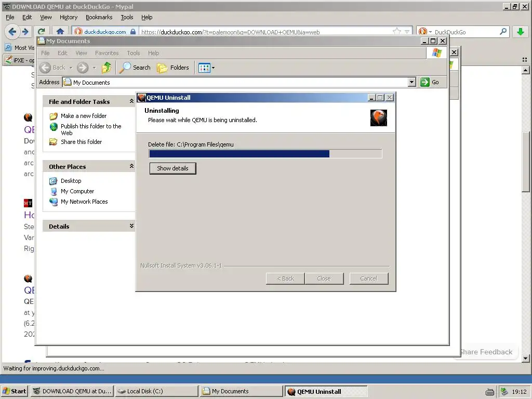This screenshot has height=399, width=532.
Task: Open the File menu in Mypal
Action: pyautogui.click(x=10, y=17)
